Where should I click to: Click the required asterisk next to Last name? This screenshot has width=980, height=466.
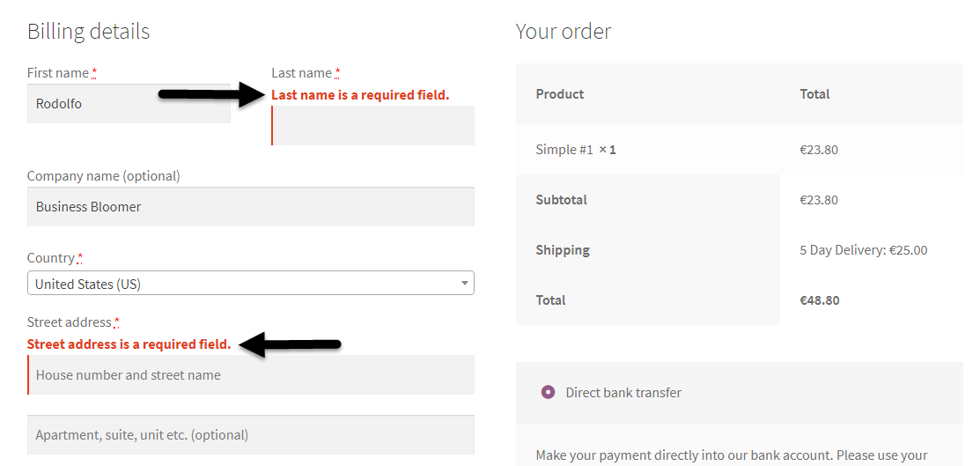tap(337, 73)
